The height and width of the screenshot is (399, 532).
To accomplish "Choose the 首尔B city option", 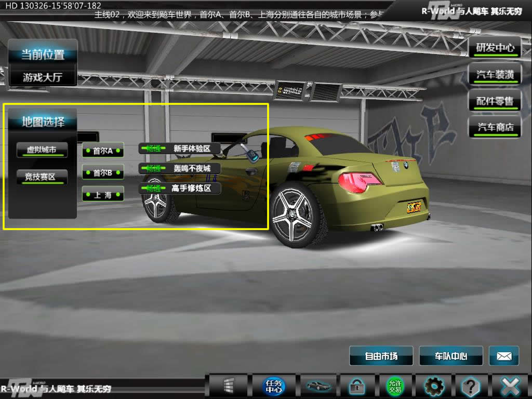I will [x=103, y=172].
